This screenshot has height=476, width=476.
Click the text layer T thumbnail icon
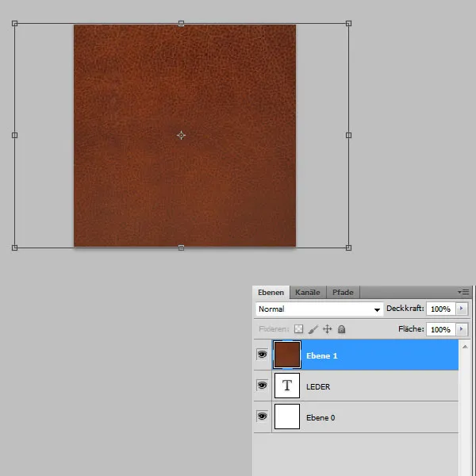[x=287, y=386]
